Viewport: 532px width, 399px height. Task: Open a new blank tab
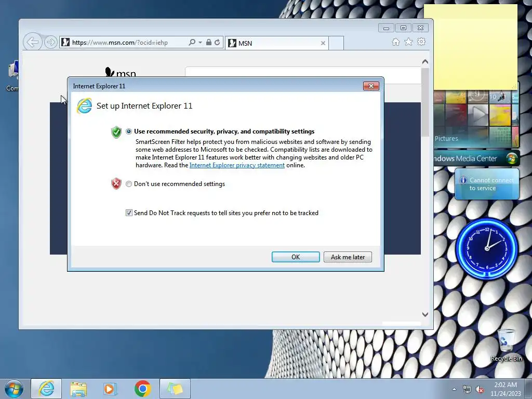[x=336, y=43]
